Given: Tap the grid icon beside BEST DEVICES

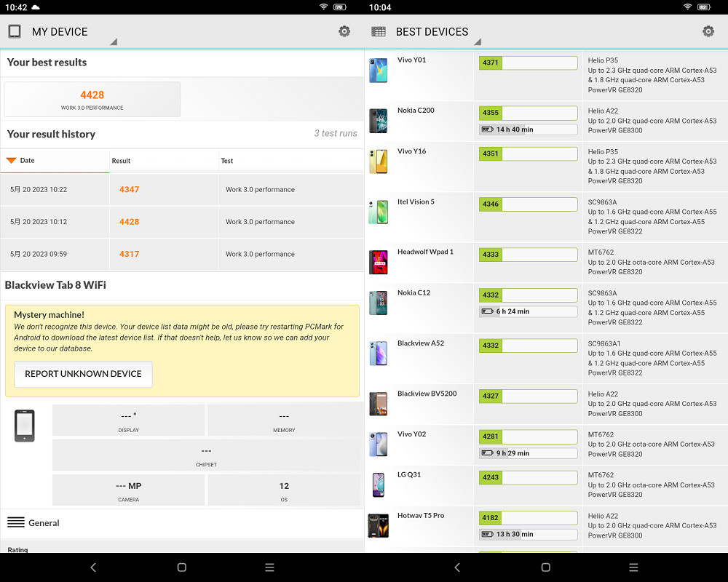Looking at the screenshot, I should click(x=379, y=31).
